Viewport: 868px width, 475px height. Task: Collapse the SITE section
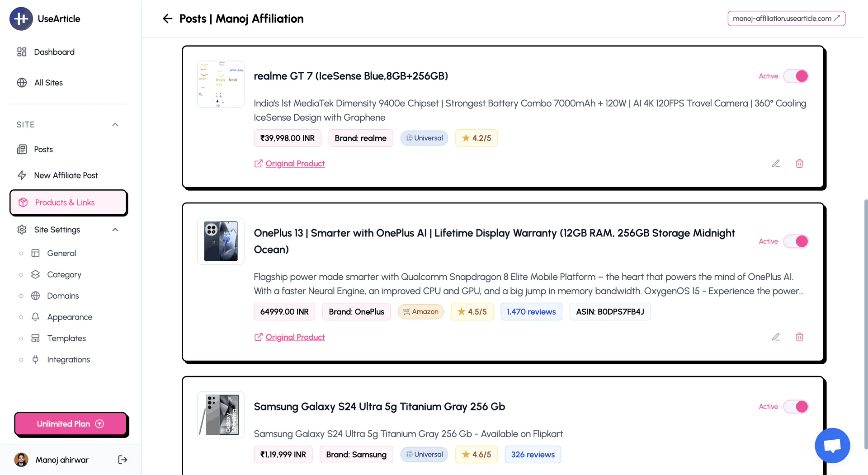click(114, 124)
